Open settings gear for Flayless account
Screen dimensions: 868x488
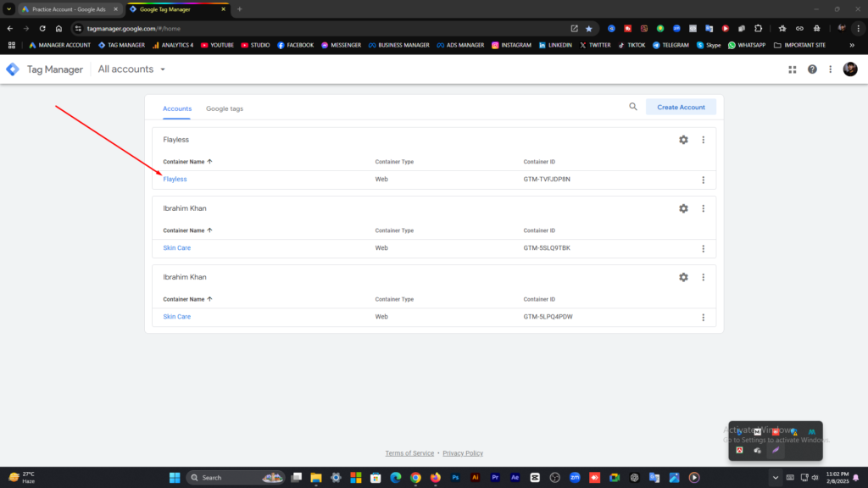pos(684,140)
